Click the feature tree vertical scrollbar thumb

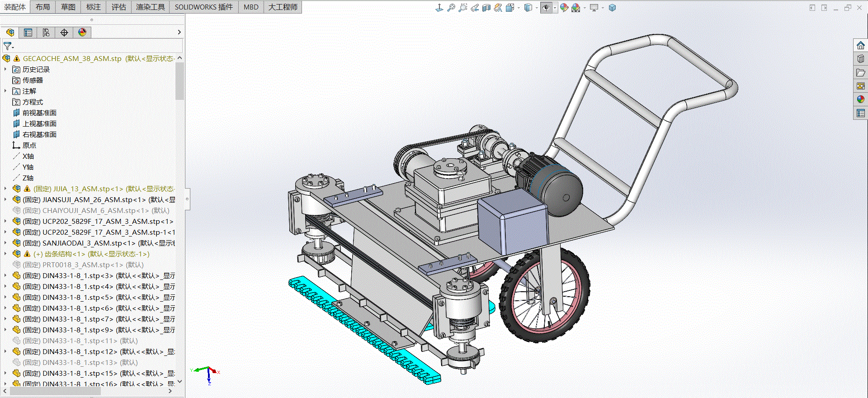[x=179, y=81]
